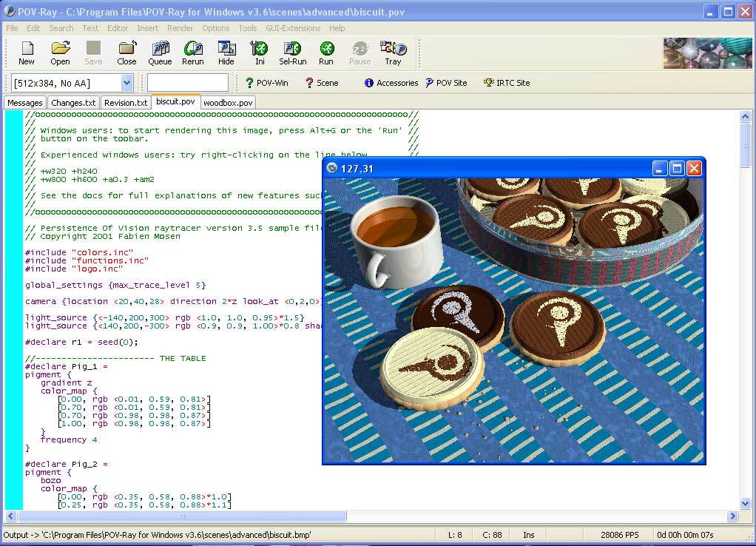Click the horizontal scroll right arrow

[732, 516]
